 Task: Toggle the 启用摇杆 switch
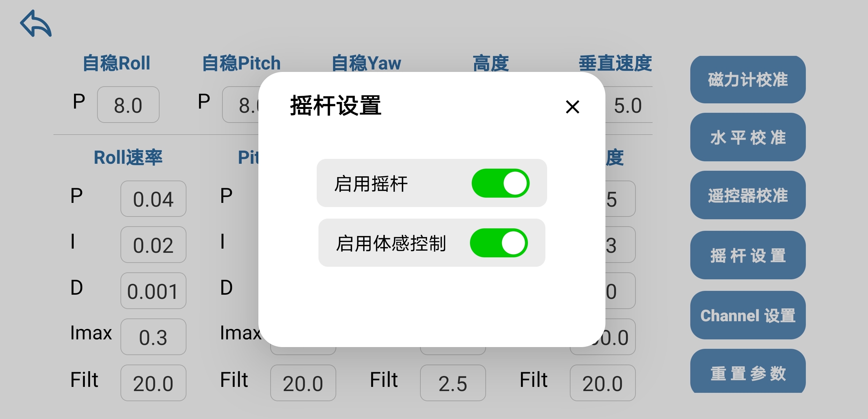[500, 183]
